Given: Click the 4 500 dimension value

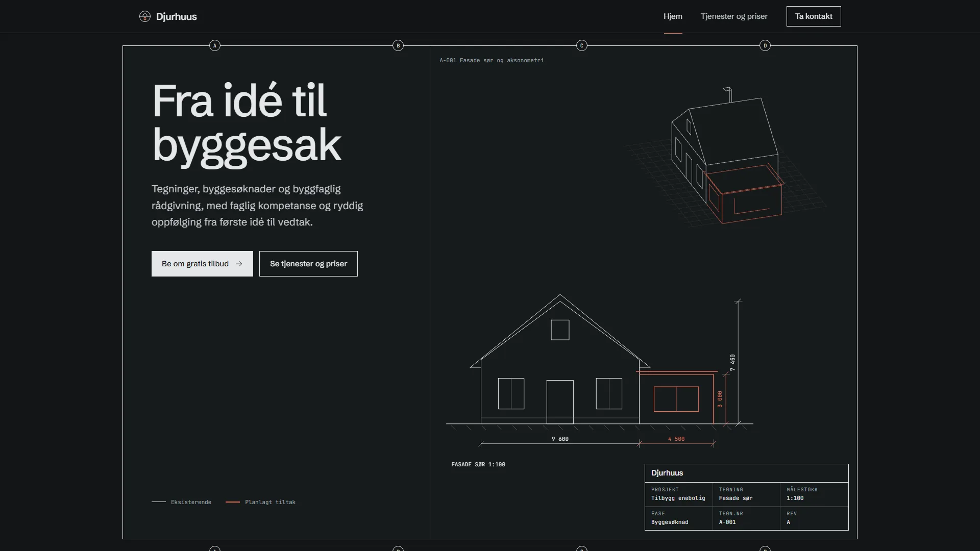Looking at the screenshot, I should pos(676,439).
